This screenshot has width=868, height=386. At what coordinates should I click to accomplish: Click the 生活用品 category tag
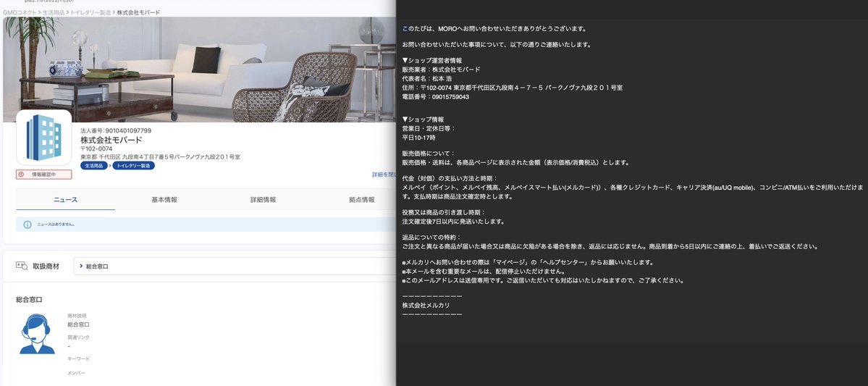94,166
